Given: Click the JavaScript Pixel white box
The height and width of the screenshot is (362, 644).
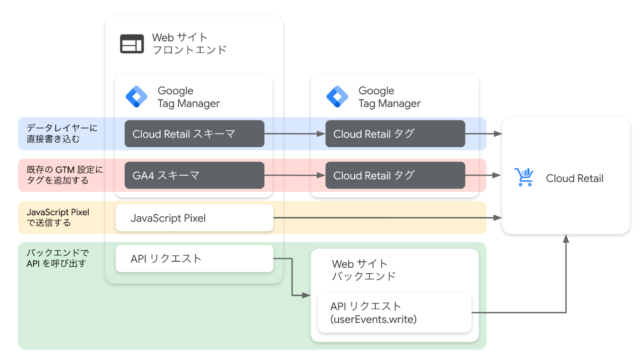Looking at the screenshot, I should pos(195,218).
